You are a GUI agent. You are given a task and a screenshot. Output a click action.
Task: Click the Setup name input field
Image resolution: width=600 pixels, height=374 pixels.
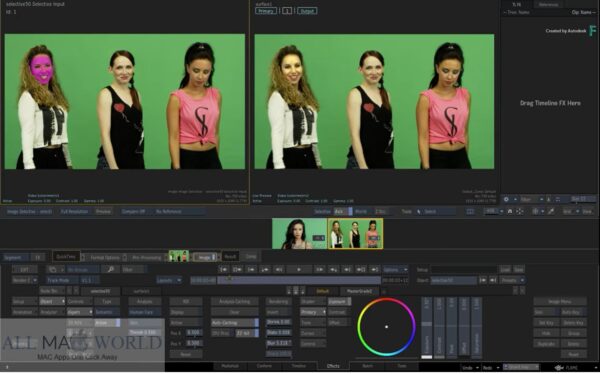tap(464, 270)
